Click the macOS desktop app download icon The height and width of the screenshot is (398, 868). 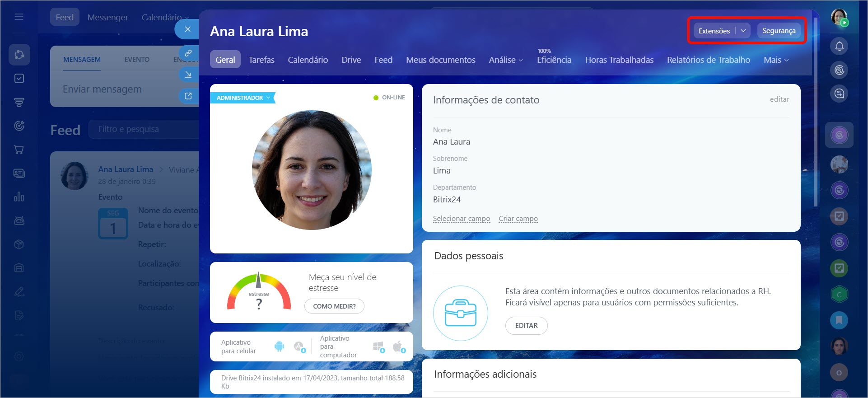pyautogui.click(x=398, y=346)
